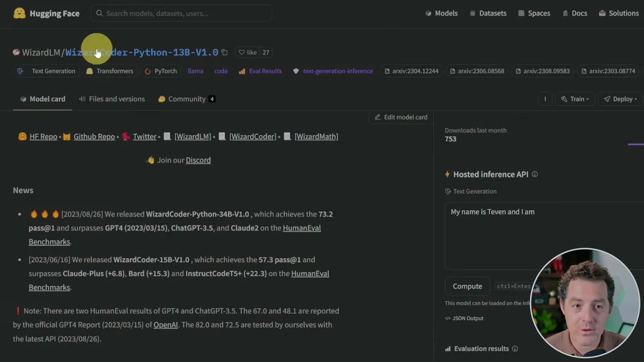The height and width of the screenshot is (362, 644).
Task: Click the copy model name icon
Action: click(225, 52)
